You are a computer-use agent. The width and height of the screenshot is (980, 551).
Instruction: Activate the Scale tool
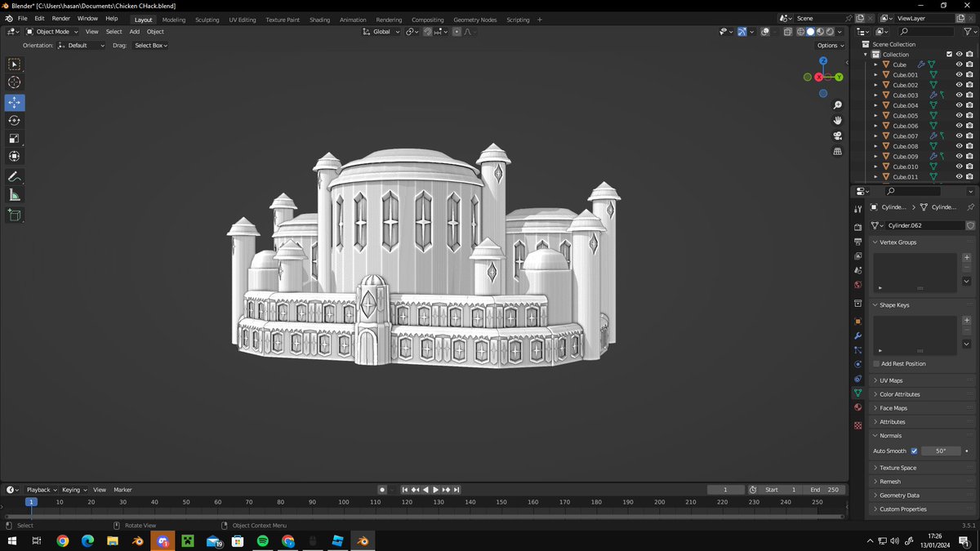click(x=14, y=137)
